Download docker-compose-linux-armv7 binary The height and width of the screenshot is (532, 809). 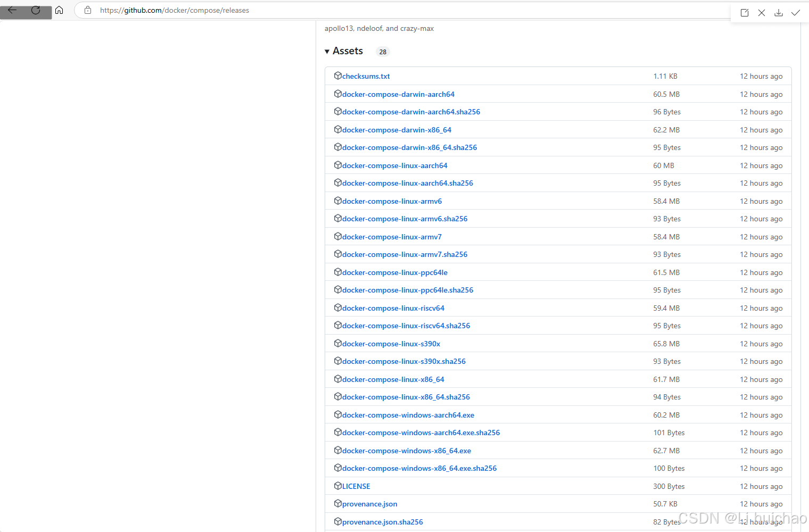(x=392, y=237)
